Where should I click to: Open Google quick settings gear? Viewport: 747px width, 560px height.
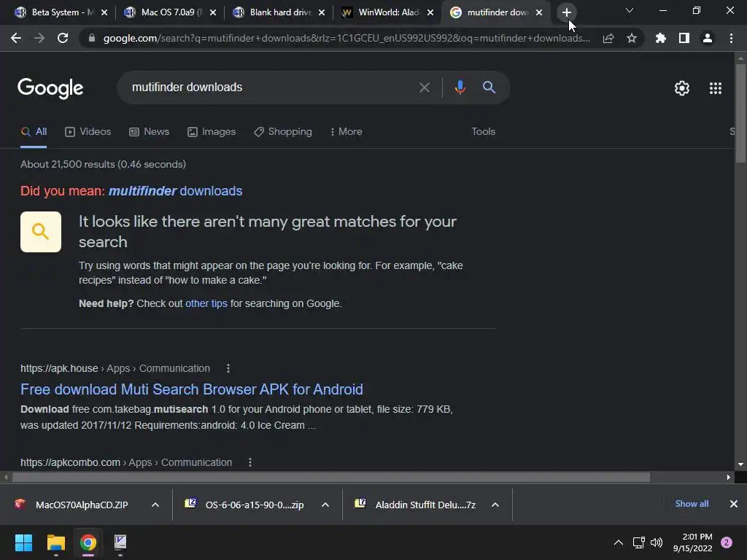point(682,88)
